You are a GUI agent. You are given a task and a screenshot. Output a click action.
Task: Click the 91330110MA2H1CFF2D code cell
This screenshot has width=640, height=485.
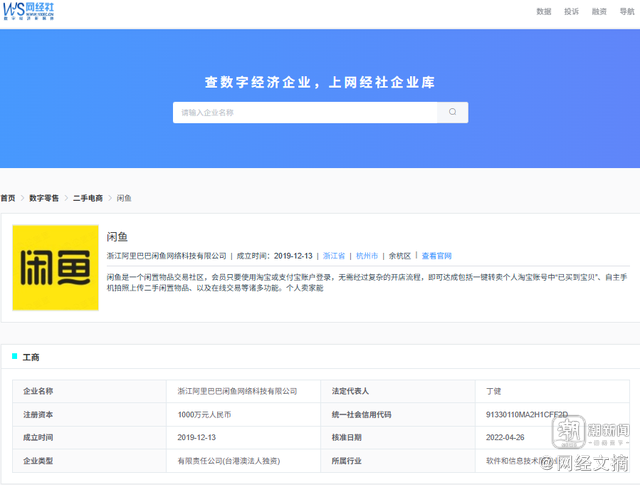(x=552, y=414)
